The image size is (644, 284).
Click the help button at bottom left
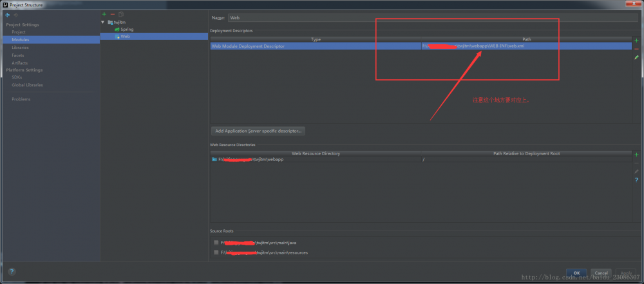tap(12, 271)
